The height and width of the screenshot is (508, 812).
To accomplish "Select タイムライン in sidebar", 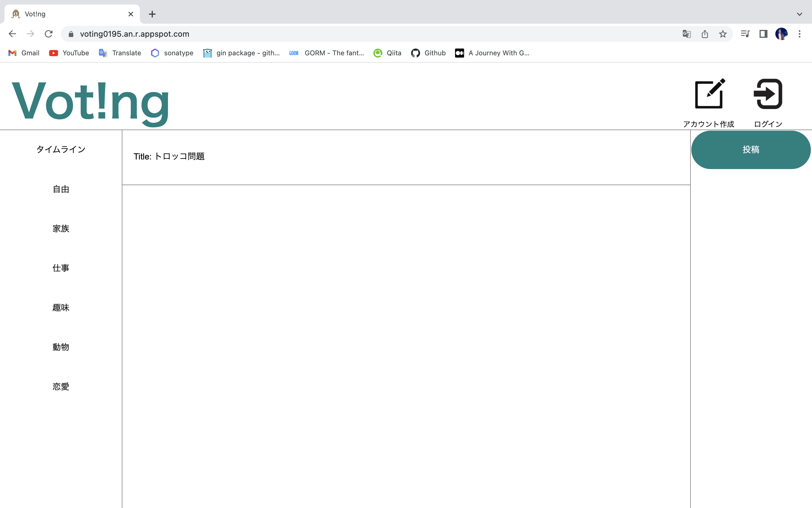I will tap(61, 150).
